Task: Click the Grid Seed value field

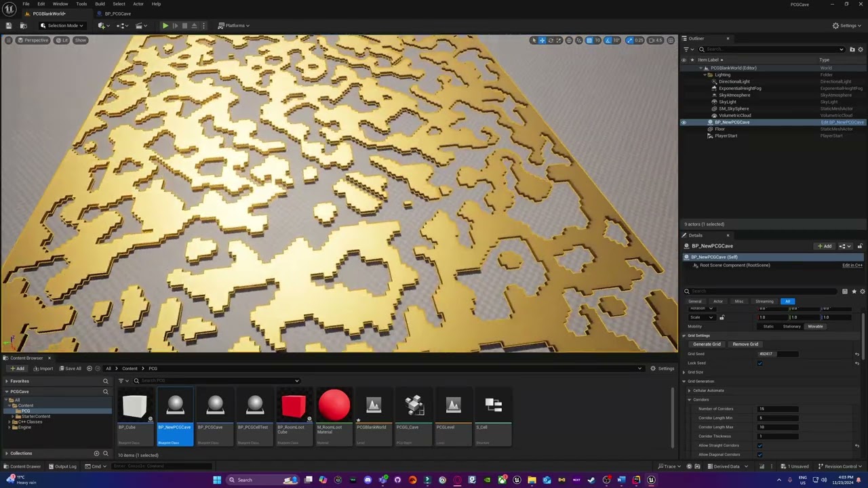Action: [x=777, y=354]
